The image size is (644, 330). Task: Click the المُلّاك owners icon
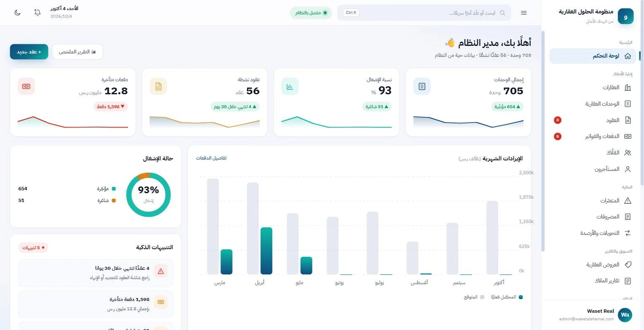click(628, 153)
